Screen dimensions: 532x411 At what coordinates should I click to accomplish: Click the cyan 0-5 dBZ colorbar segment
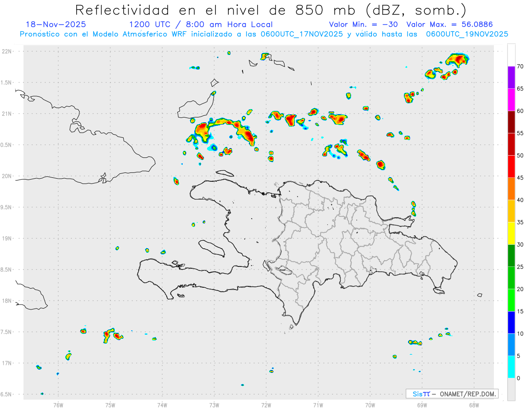pyautogui.click(x=511, y=367)
